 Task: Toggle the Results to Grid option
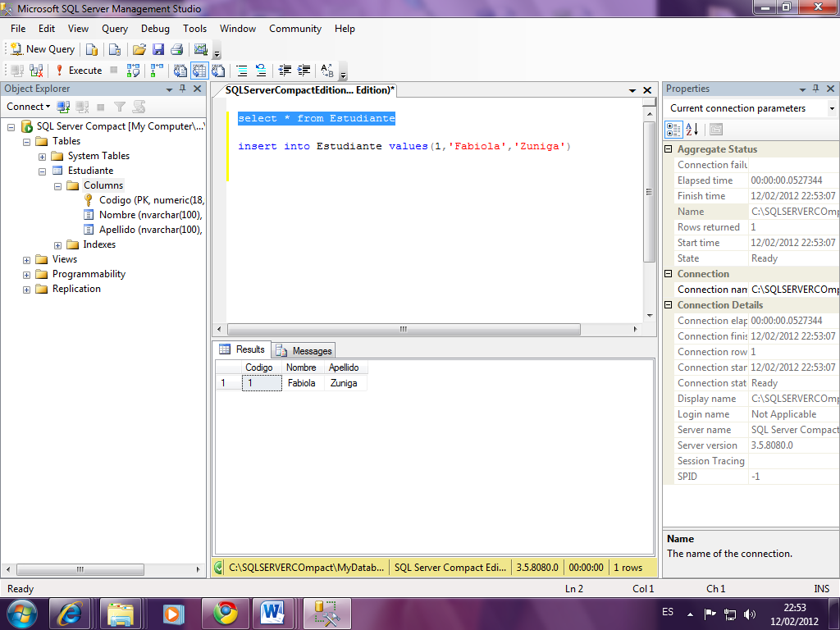pyautogui.click(x=199, y=71)
